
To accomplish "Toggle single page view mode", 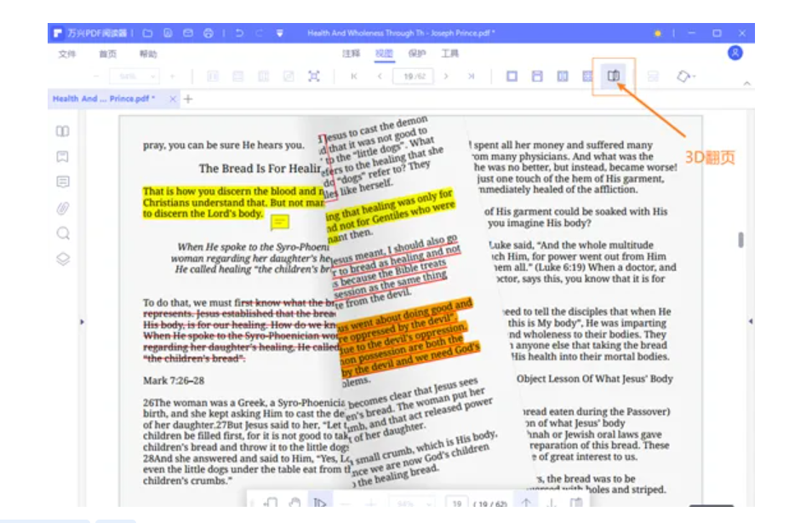I will point(512,77).
